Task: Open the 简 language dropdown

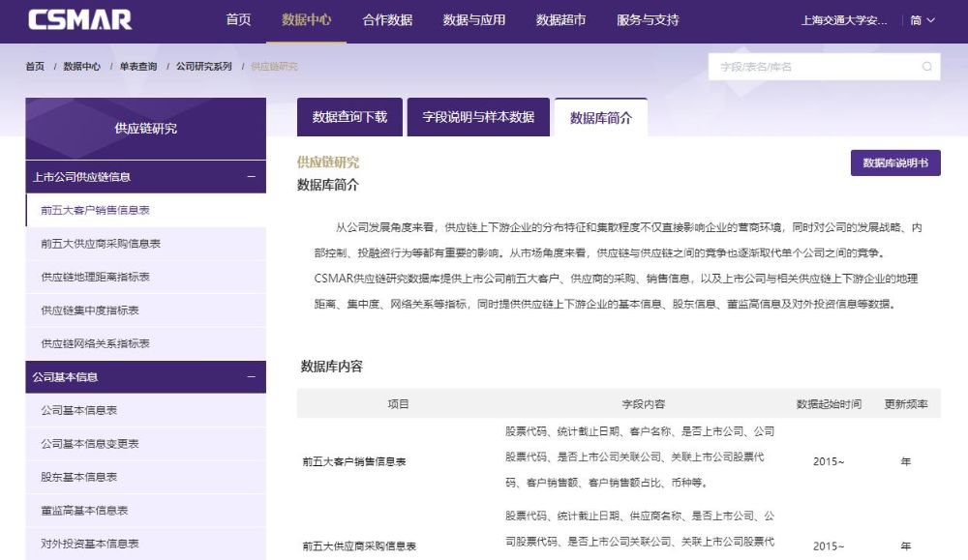Action: click(923, 20)
